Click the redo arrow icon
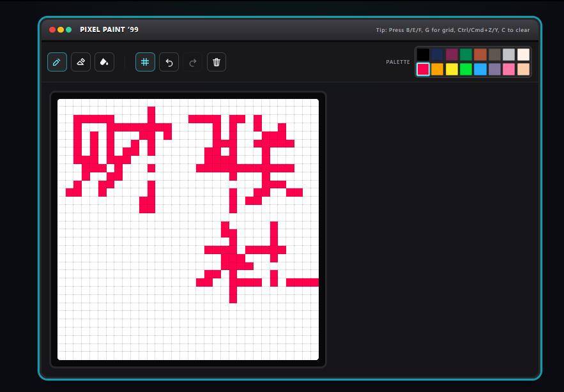Image resolution: width=564 pixels, height=392 pixels. 192,62
